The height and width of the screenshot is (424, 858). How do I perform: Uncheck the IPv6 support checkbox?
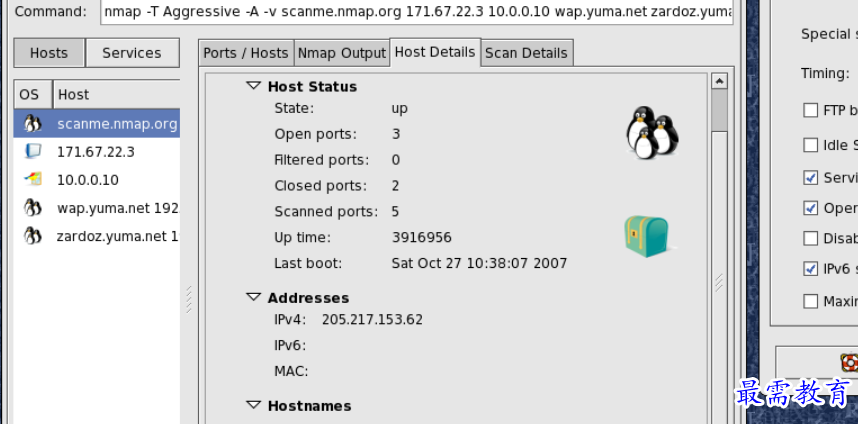tap(811, 268)
